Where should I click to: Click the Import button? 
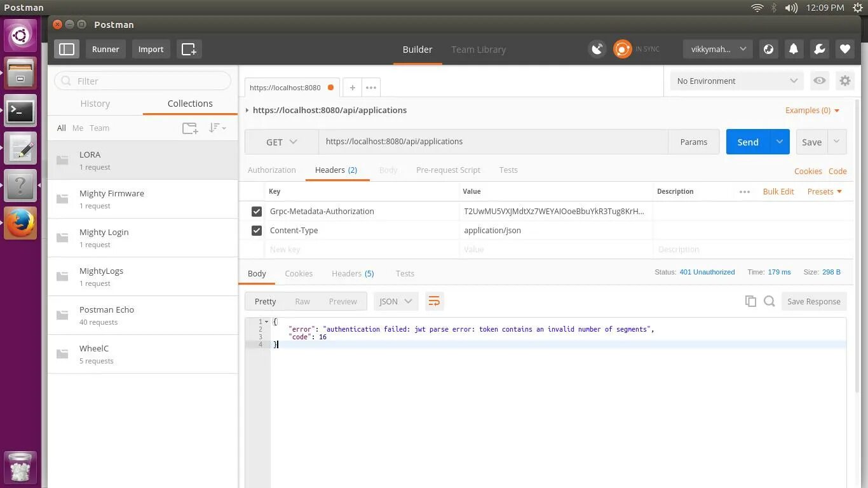click(151, 49)
